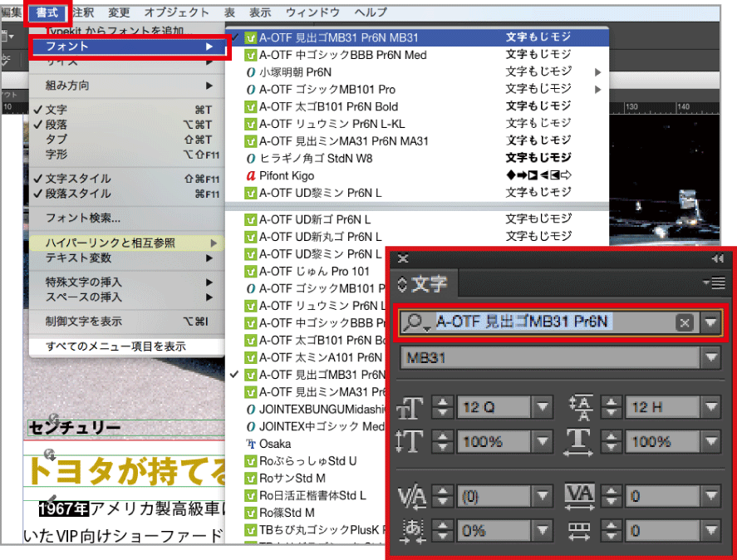The width and height of the screenshot is (737, 560).
Task: Click the font size icon
Action: click(410, 407)
